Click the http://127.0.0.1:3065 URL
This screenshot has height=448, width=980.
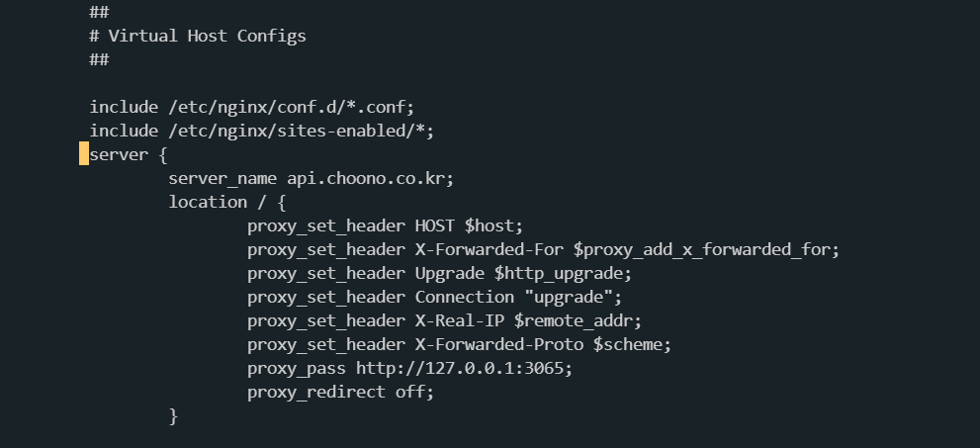[460, 368]
